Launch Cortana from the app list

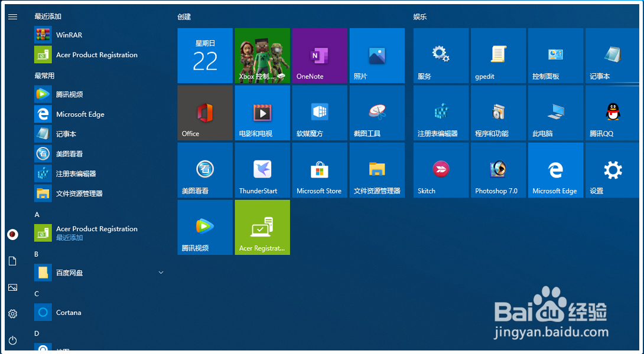click(x=99, y=313)
